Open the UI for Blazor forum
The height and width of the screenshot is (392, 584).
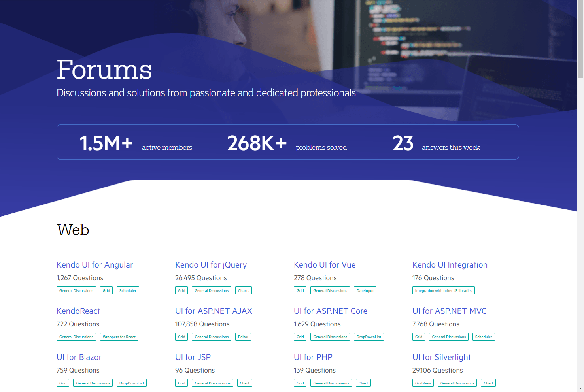click(x=79, y=357)
